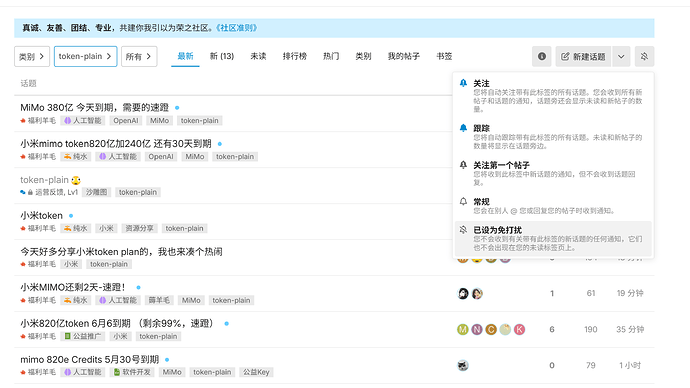
Task: Click 小米 tag under 今天好多分享 topic
Action: [71, 264]
